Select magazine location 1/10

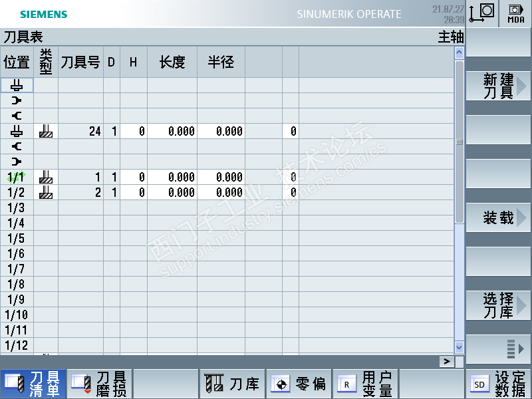17,314
